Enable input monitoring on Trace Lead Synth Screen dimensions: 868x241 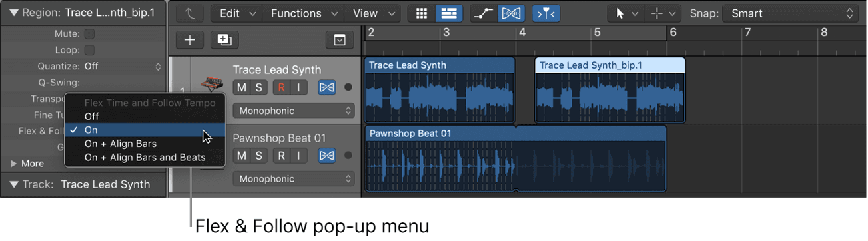(x=298, y=87)
